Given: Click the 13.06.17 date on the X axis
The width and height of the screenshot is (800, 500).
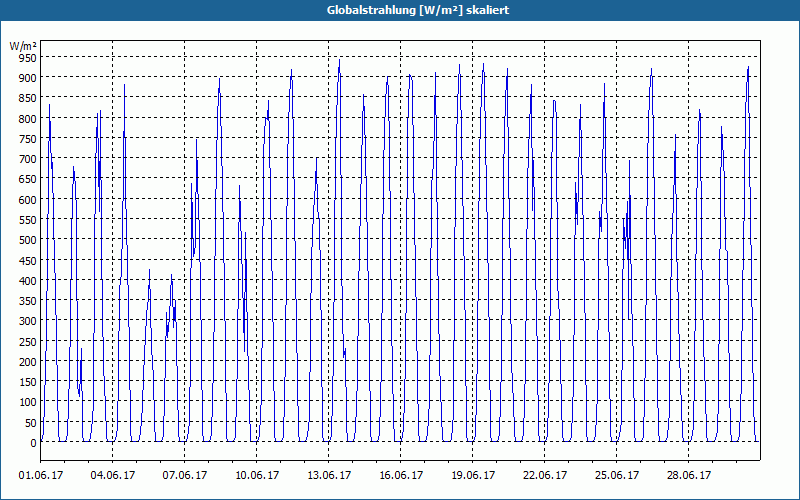Looking at the screenshot, I should click(329, 475).
